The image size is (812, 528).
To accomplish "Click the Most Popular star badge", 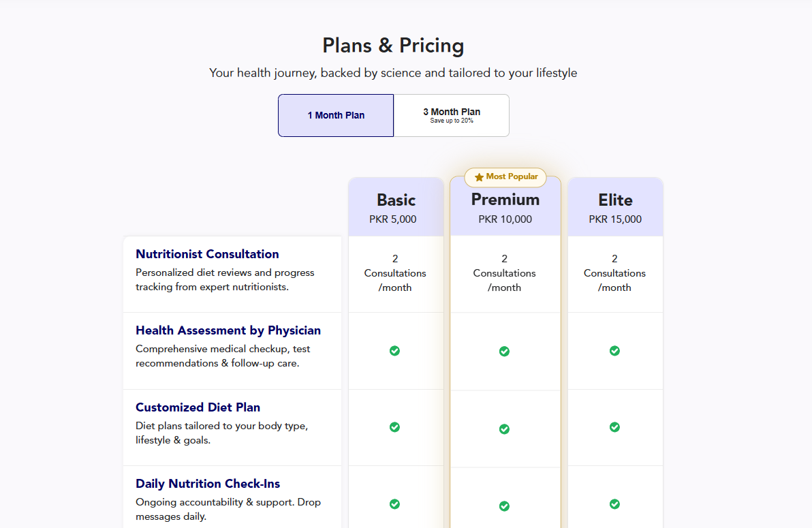I will coord(505,177).
